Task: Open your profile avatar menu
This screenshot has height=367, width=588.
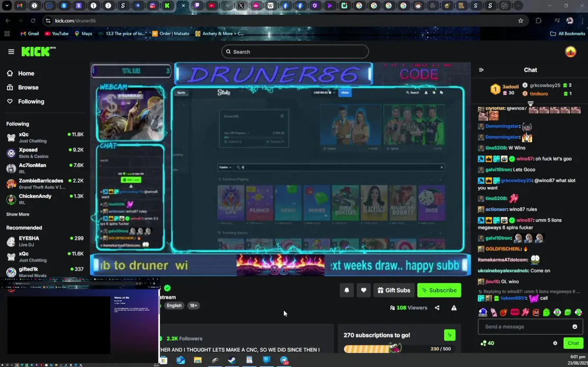Action: 570,52
